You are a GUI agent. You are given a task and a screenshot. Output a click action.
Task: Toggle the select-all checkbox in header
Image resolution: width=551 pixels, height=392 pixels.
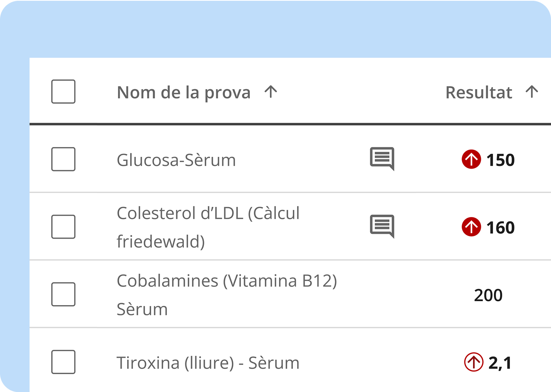pyautogui.click(x=63, y=92)
